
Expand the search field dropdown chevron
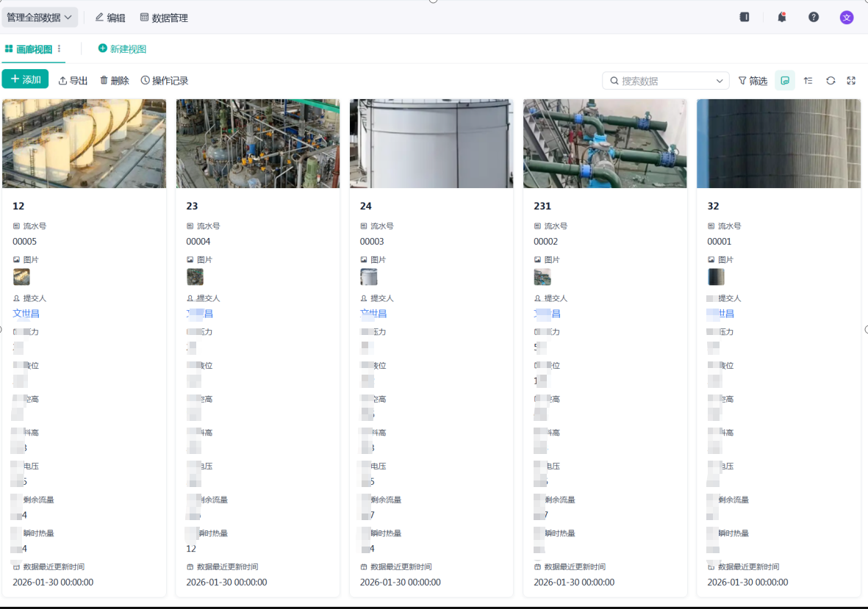[719, 81]
